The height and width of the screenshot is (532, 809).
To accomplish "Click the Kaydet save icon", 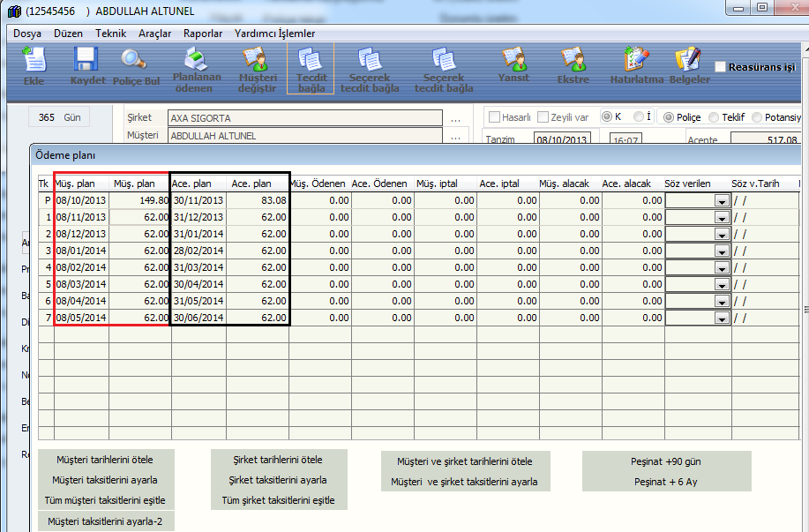I will (86, 64).
